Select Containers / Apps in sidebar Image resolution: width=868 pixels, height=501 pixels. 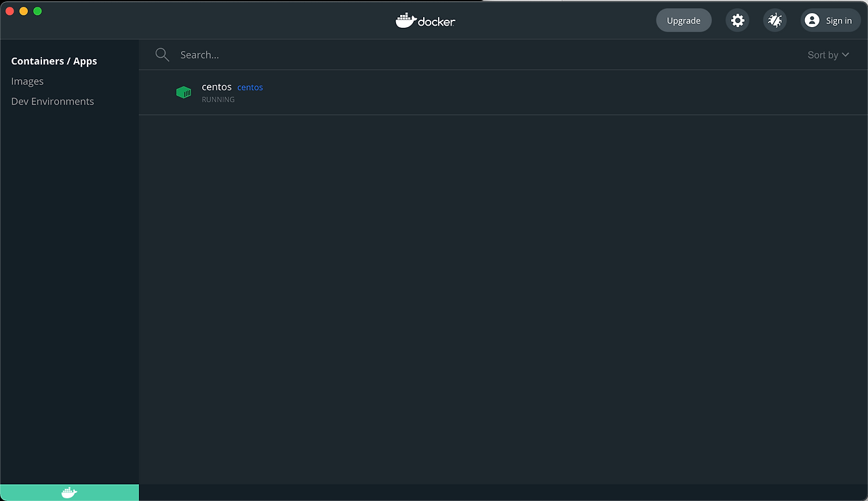54,61
